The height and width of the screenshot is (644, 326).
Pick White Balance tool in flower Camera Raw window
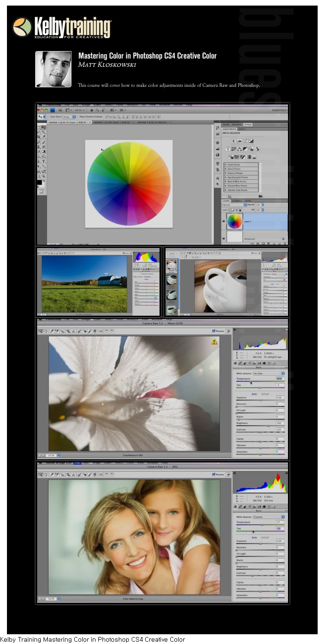(51, 331)
